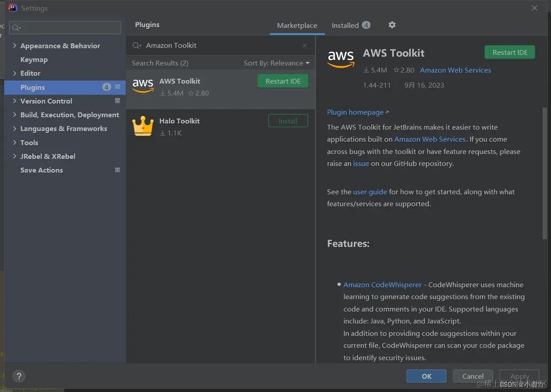551x392 pixels.
Task: Click the Search Results (2) label
Action: point(160,63)
